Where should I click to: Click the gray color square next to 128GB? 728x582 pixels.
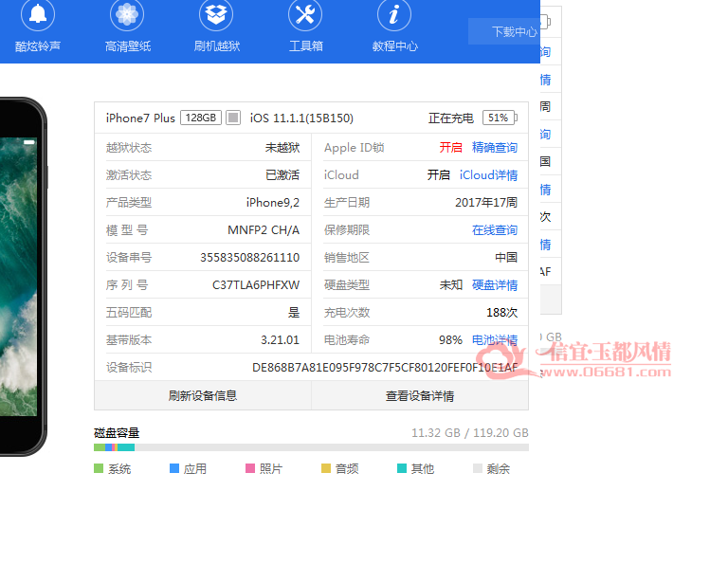pos(233,118)
